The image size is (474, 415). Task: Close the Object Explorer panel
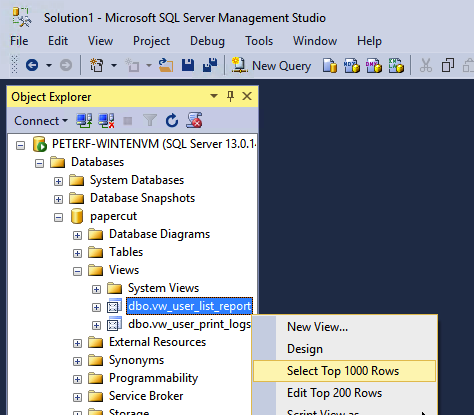247,96
